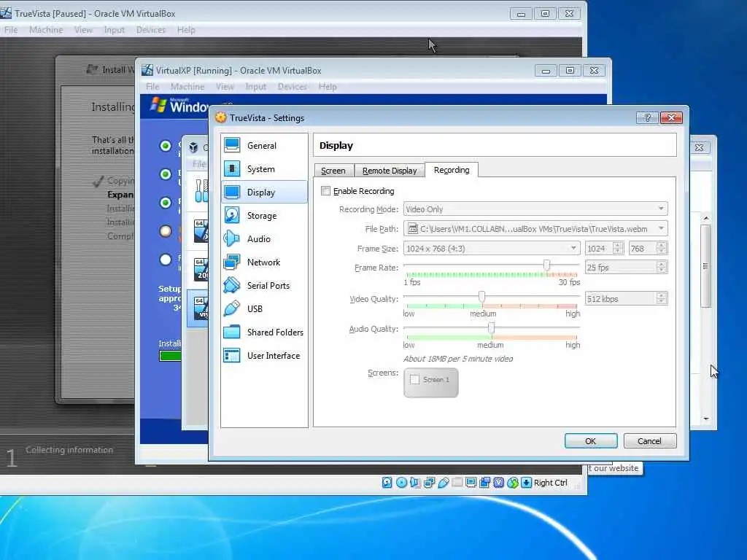Click Cancel in the Settings dialog
The height and width of the screenshot is (560, 747).
coord(649,441)
